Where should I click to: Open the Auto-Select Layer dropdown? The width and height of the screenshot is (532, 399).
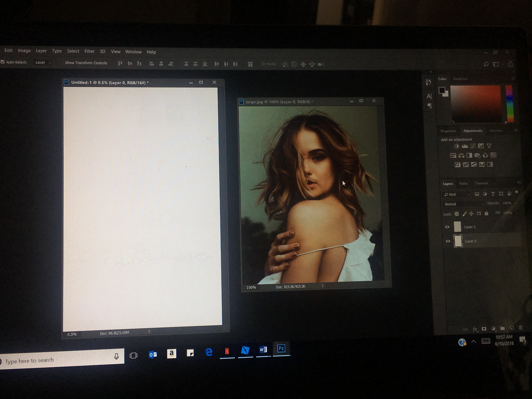coord(43,63)
